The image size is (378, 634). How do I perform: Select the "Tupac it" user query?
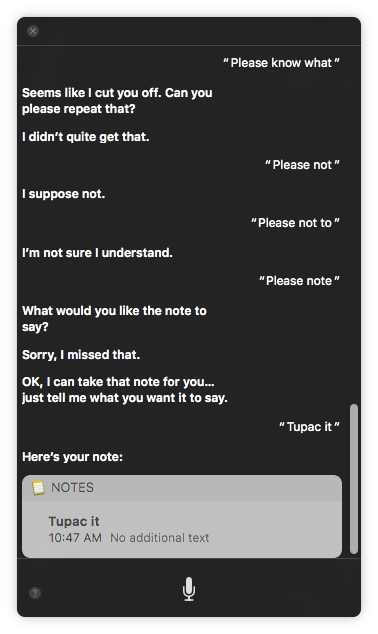pos(309,427)
